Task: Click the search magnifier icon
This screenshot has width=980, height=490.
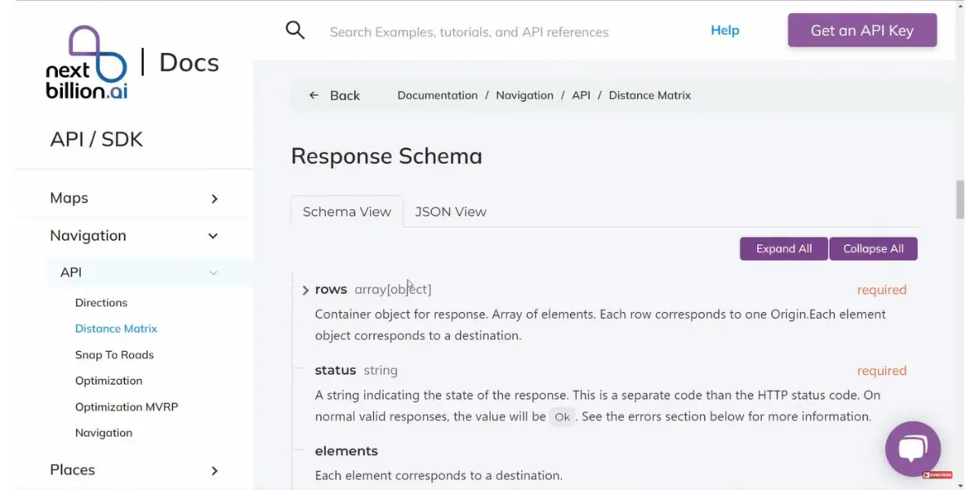Action: (295, 30)
